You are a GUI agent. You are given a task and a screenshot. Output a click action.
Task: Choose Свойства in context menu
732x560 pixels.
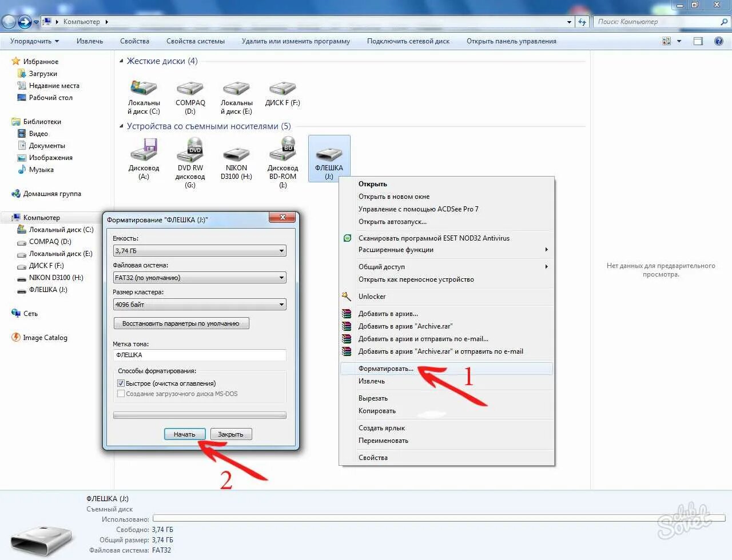447,458
